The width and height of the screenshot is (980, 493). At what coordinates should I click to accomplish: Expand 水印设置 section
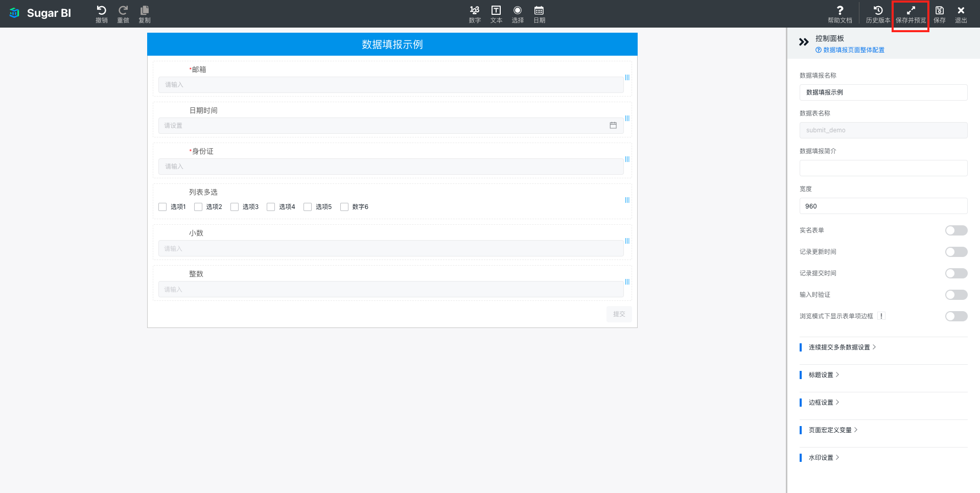(824, 458)
